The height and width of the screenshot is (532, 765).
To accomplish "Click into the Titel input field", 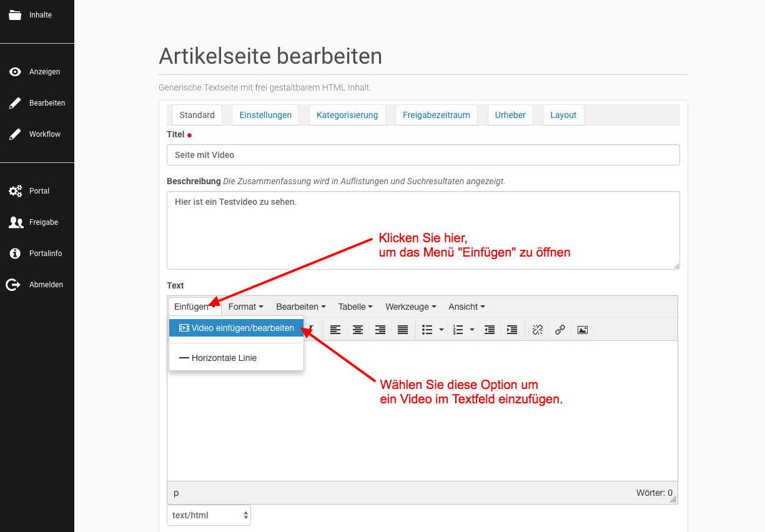I will 423,155.
